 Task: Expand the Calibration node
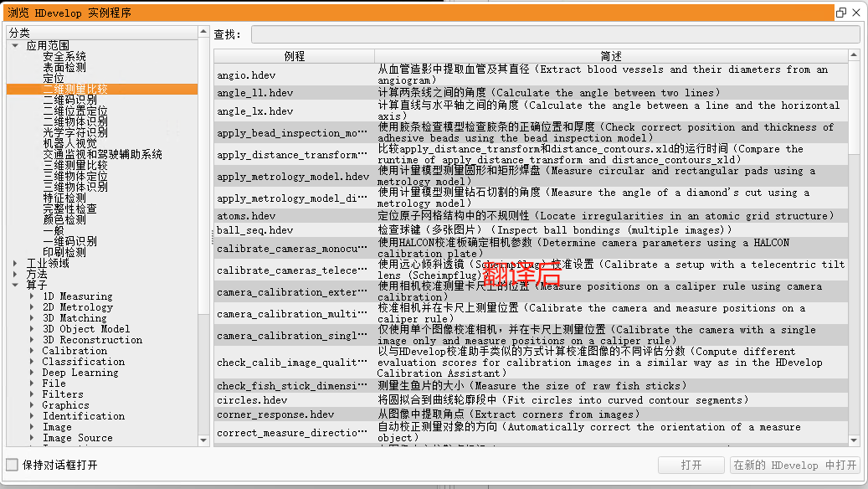coord(32,351)
